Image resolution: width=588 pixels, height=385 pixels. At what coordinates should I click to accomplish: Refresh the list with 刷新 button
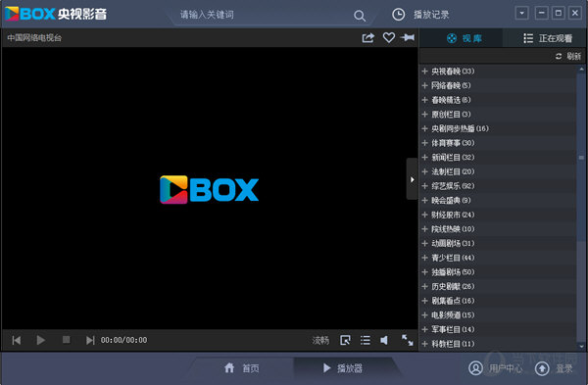tap(568, 56)
